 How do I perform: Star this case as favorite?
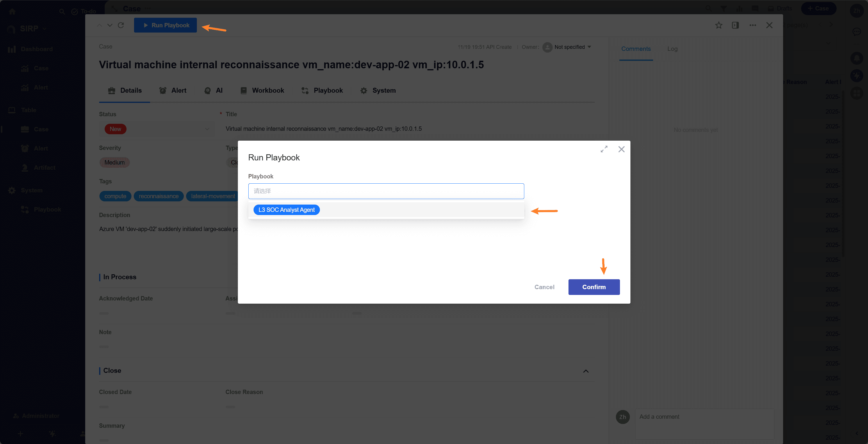tap(719, 25)
